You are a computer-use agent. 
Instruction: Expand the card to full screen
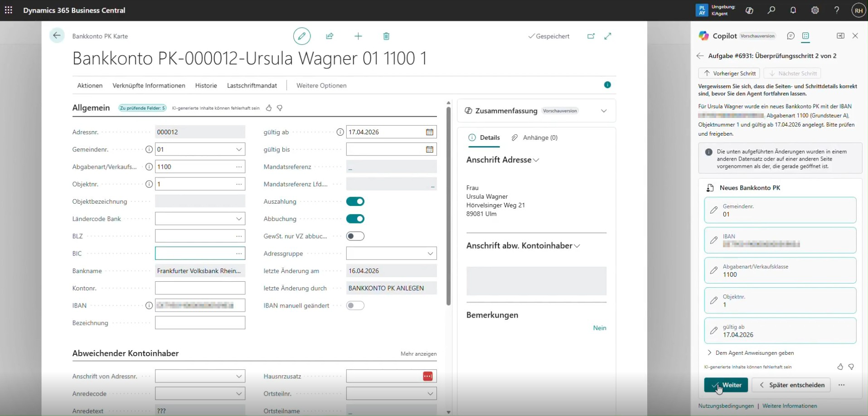coord(608,36)
